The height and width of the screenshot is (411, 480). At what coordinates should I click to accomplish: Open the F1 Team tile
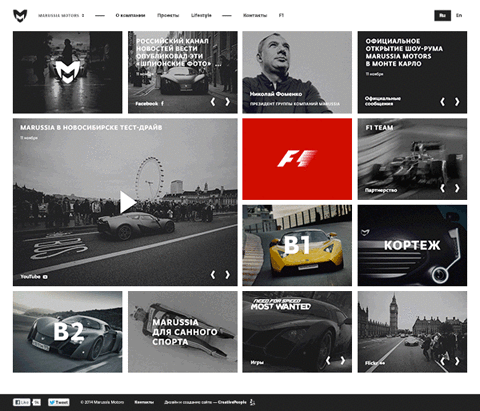pos(412,159)
